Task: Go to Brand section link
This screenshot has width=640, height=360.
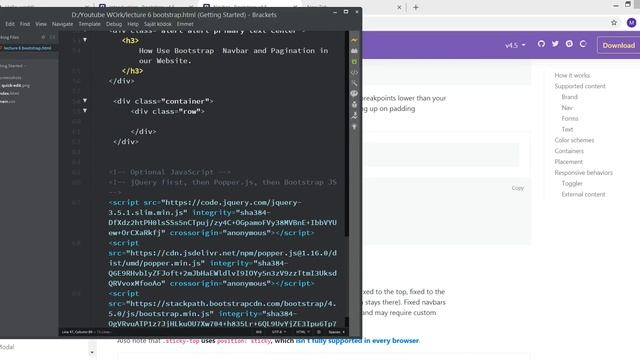Action: coord(569,97)
